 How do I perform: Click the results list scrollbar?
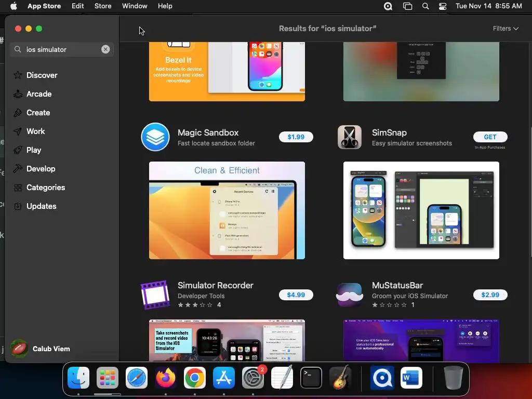click(x=530, y=192)
